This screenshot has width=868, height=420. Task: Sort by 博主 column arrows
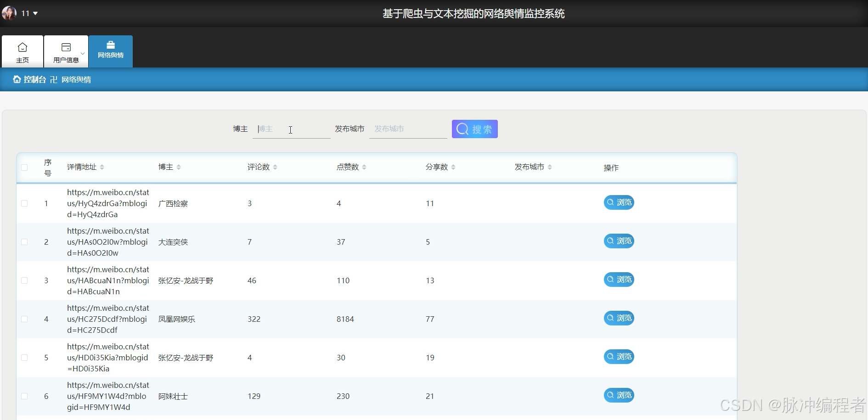(179, 167)
